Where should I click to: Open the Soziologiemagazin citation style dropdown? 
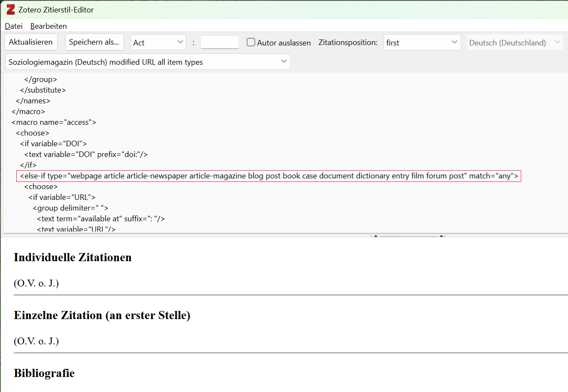[x=148, y=62]
